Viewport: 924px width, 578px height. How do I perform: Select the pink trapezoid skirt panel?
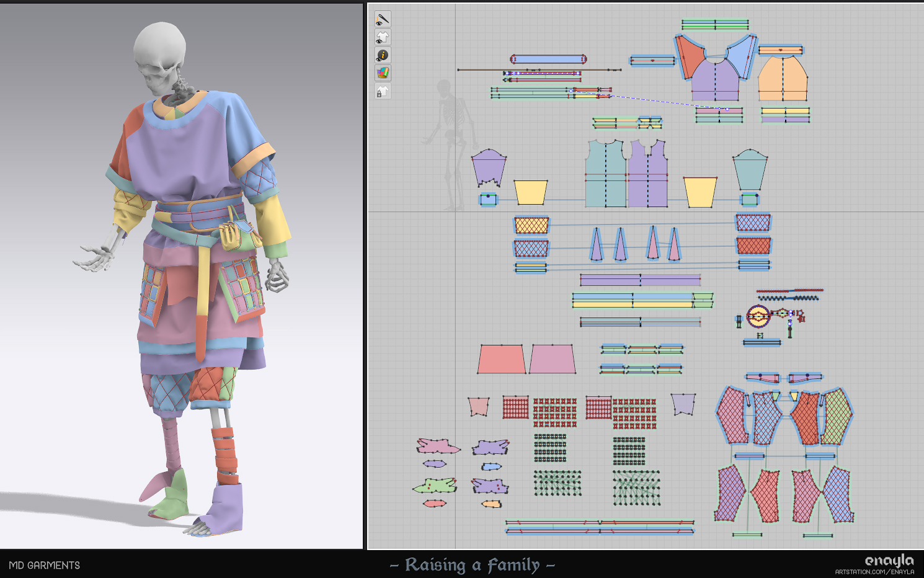click(501, 360)
